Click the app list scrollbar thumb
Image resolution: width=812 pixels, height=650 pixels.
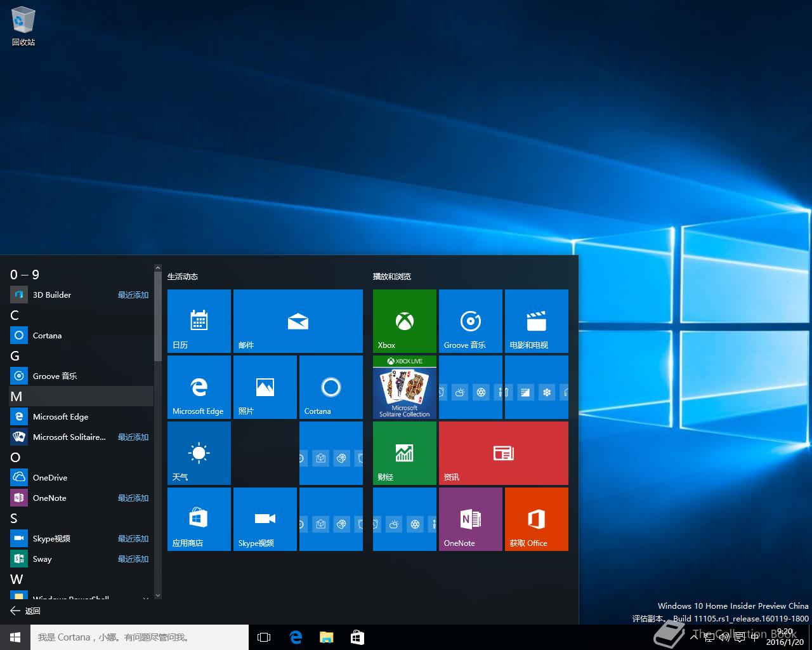(x=158, y=317)
